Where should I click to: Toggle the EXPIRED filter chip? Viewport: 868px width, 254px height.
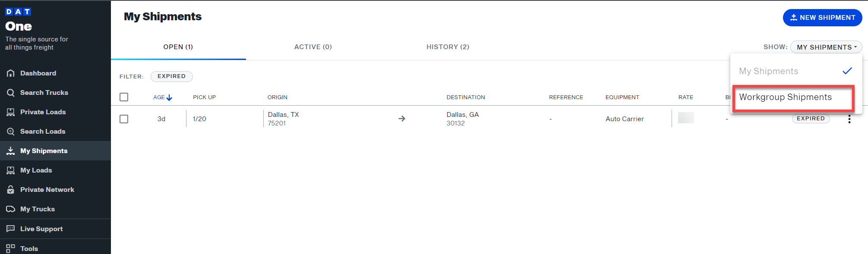click(x=171, y=76)
